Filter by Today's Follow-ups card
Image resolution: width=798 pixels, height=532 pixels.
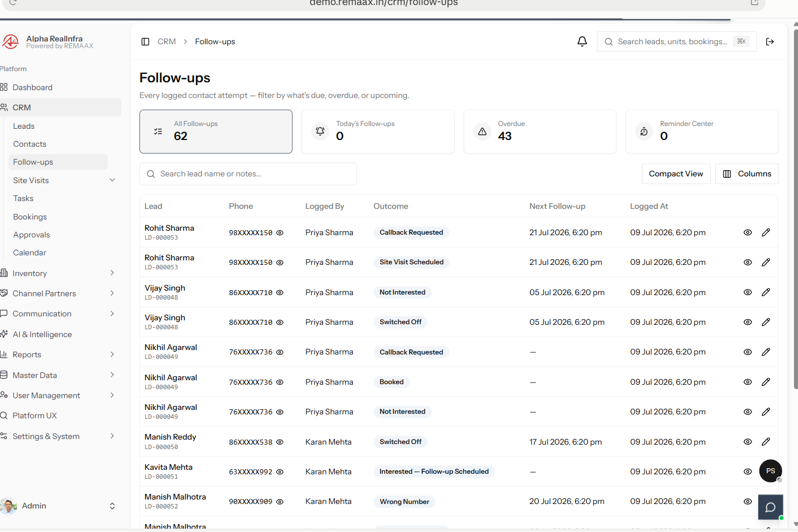tap(378, 132)
